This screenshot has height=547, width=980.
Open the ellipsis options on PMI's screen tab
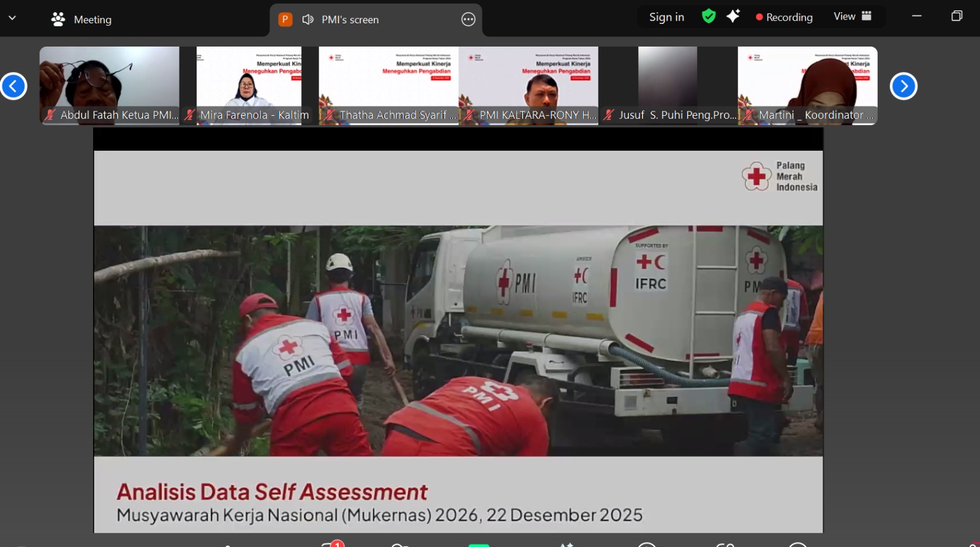(468, 20)
